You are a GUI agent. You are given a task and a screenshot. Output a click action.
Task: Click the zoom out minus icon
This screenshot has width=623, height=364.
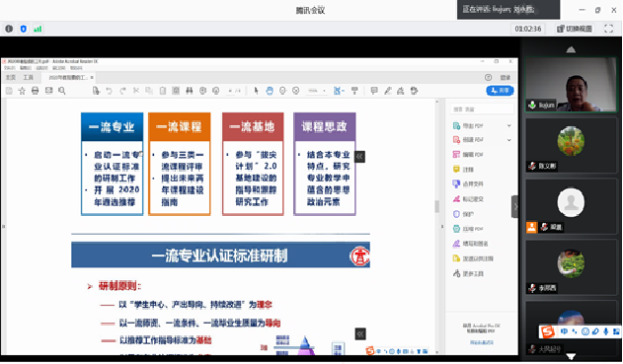click(282, 91)
